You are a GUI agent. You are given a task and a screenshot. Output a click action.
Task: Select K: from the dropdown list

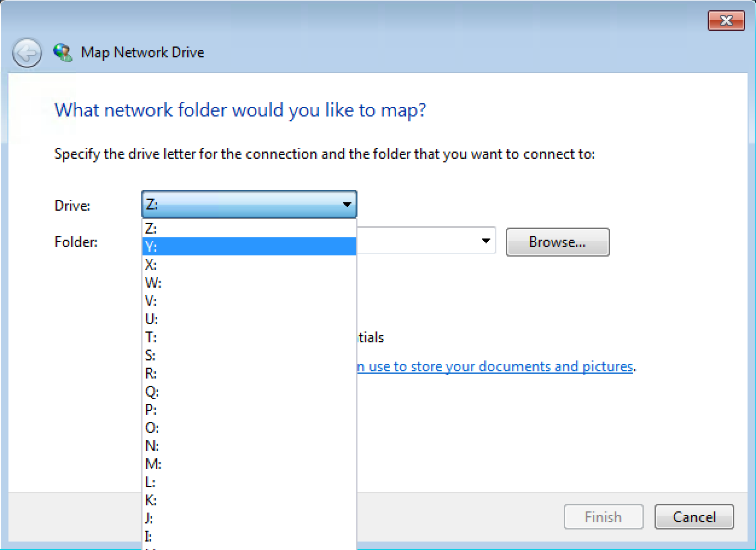(249, 500)
